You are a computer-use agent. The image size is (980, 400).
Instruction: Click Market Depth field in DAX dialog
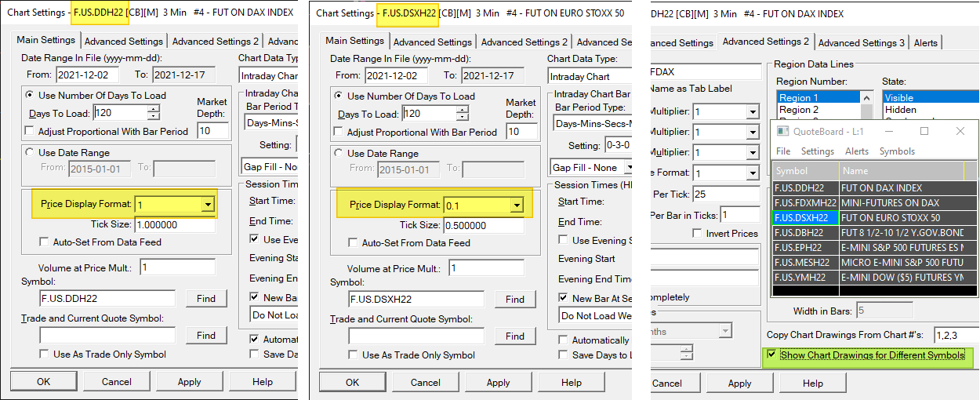click(212, 130)
